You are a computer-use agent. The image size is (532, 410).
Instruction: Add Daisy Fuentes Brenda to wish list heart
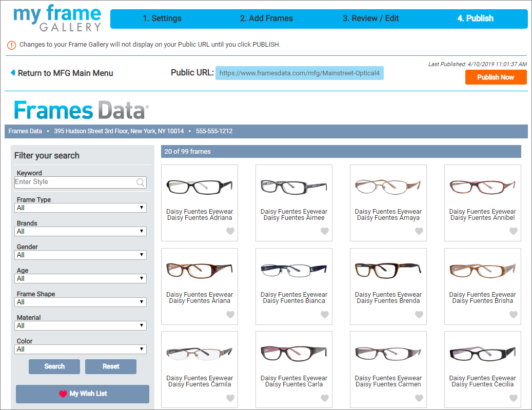click(x=419, y=315)
